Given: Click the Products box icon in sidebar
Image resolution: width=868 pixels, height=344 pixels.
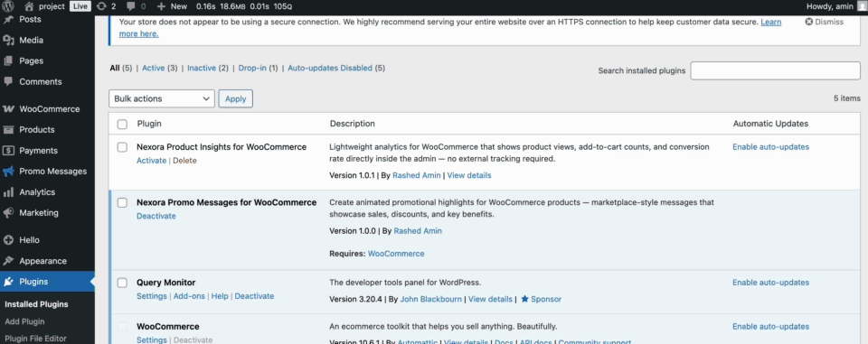Looking at the screenshot, I should (8, 130).
